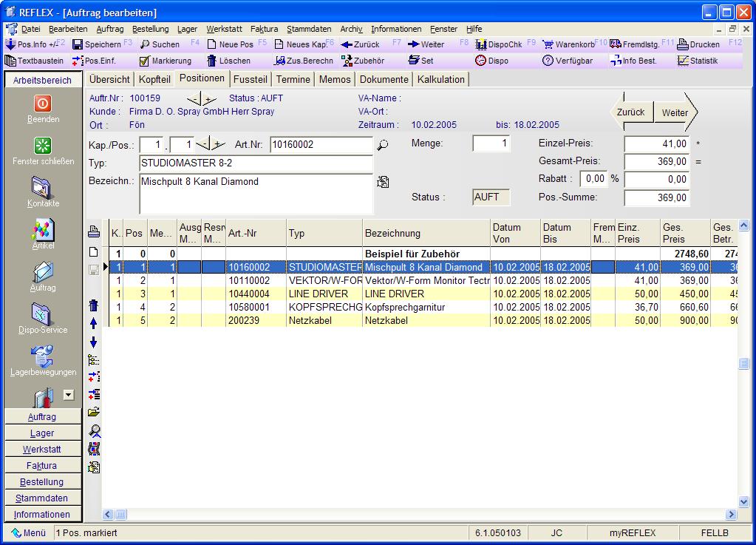Switch to the Termine tab
The image size is (756, 545).
click(x=293, y=80)
